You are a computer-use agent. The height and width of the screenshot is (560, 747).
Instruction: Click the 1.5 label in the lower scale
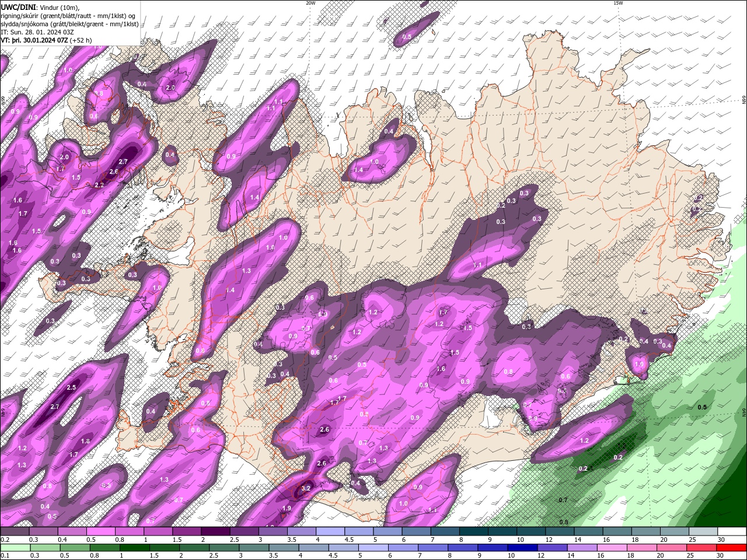tap(154, 555)
